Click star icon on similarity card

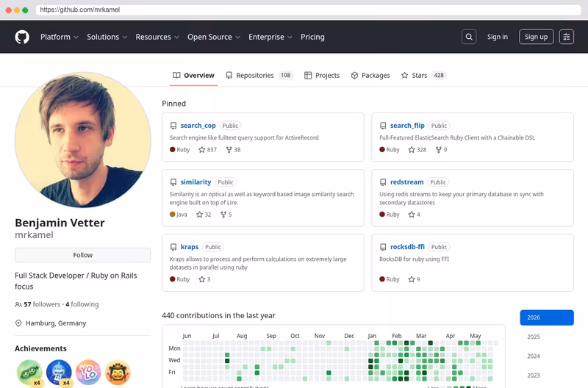click(x=199, y=215)
